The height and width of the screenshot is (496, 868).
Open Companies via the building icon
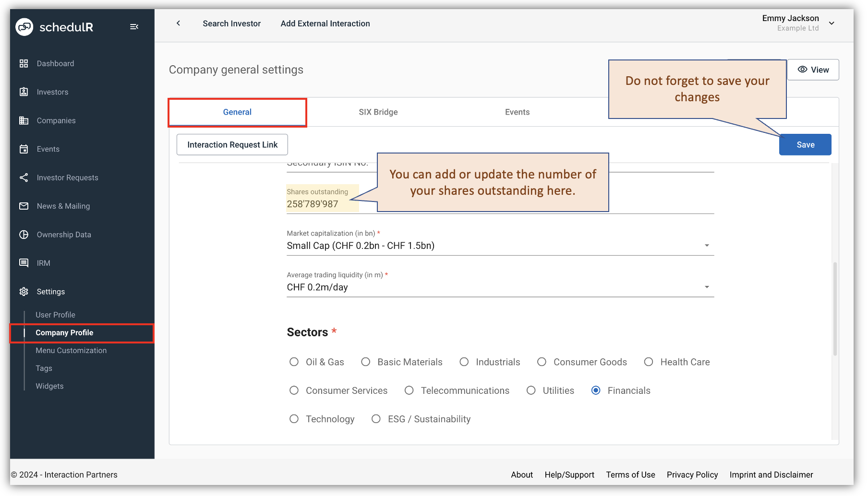tap(24, 120)
